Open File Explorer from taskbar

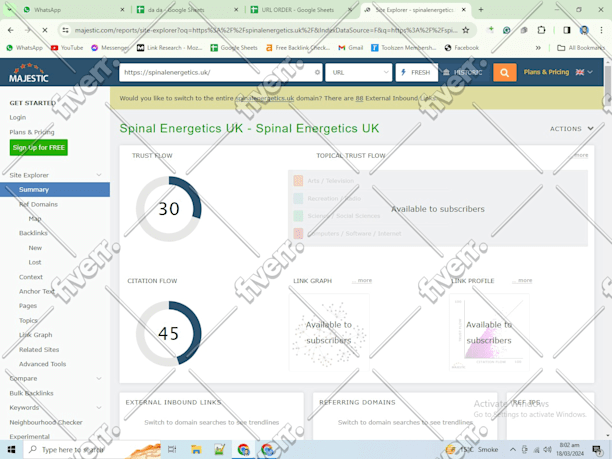[196, 450]
